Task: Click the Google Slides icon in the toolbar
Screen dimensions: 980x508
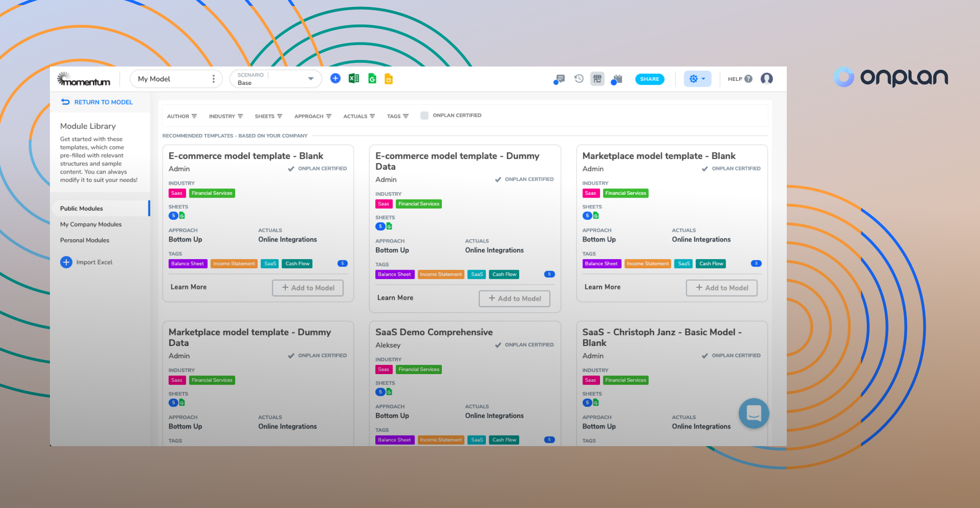Action: (x=389, y=79)
